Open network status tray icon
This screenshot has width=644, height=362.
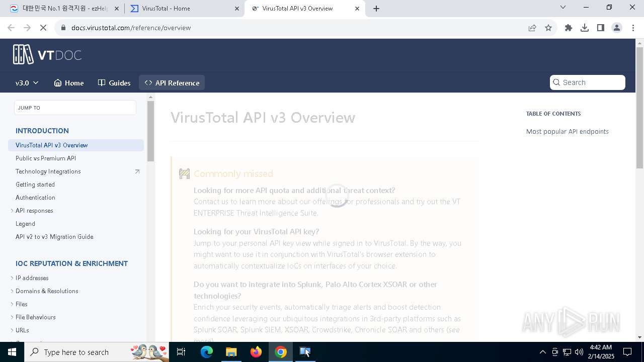[x=567, y=352]
